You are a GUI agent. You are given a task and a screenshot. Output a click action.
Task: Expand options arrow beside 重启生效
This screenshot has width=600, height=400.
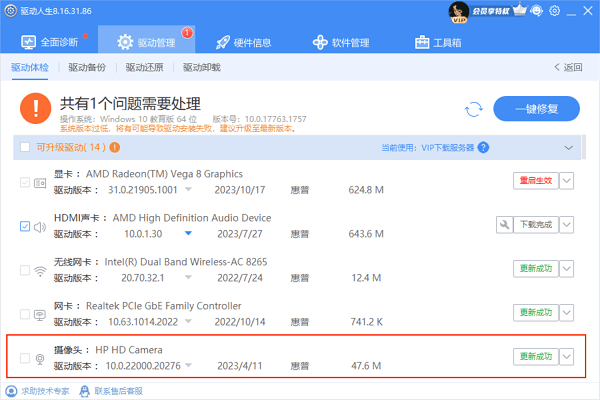[x=566, y=181]
